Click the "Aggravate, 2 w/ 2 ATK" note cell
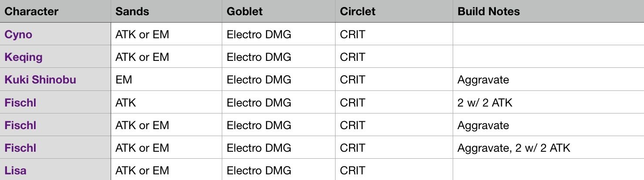The image size is (644, 180). tap(514, 148)
